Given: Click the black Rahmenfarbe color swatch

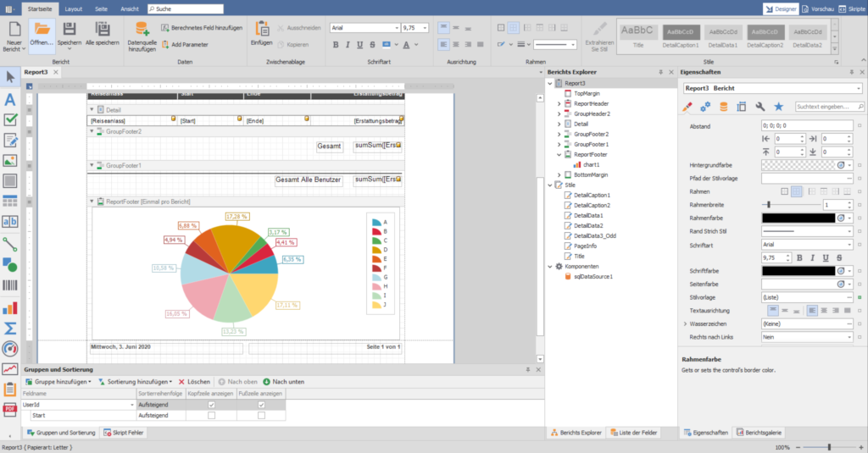Looking at the screenshot, I should (798, 218).
